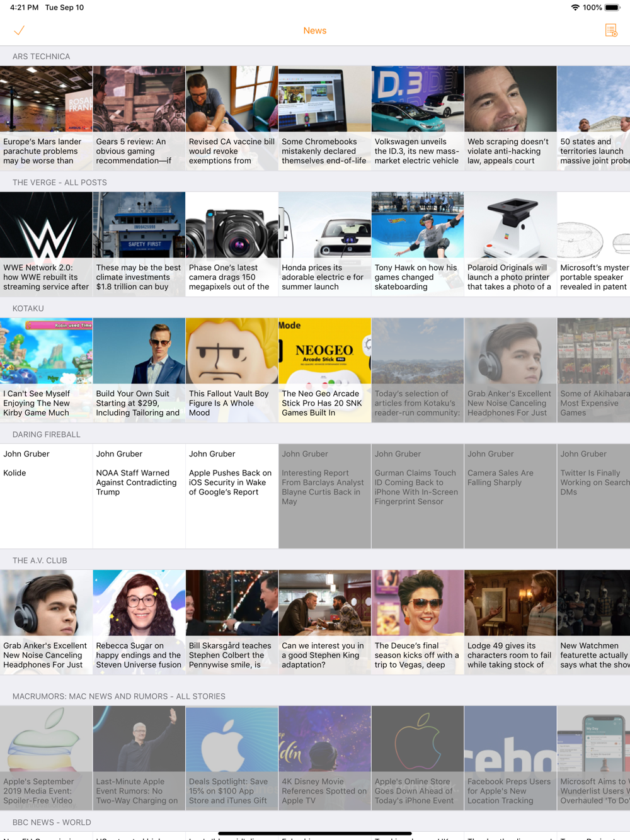
Task: Open The Deuce's final season article
Action: pyautogui.click(x=418, y=622)
